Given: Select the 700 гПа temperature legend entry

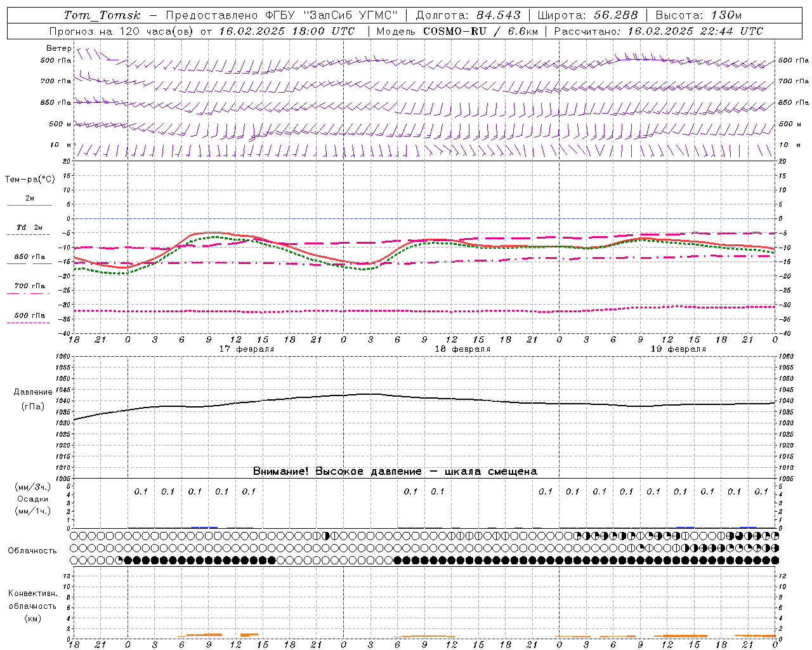Looking at the screenshot, I should [x=29, y=286].
